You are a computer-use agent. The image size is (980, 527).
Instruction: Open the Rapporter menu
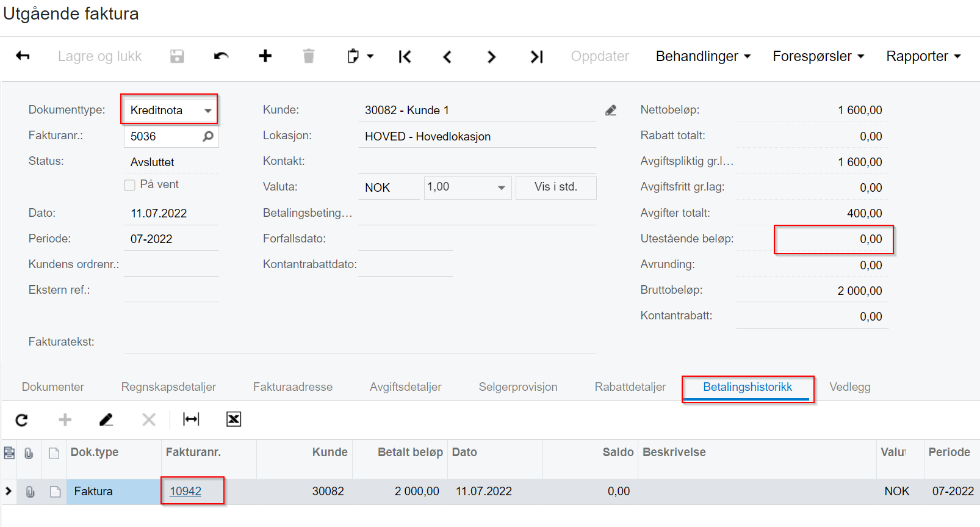(923, 56)
